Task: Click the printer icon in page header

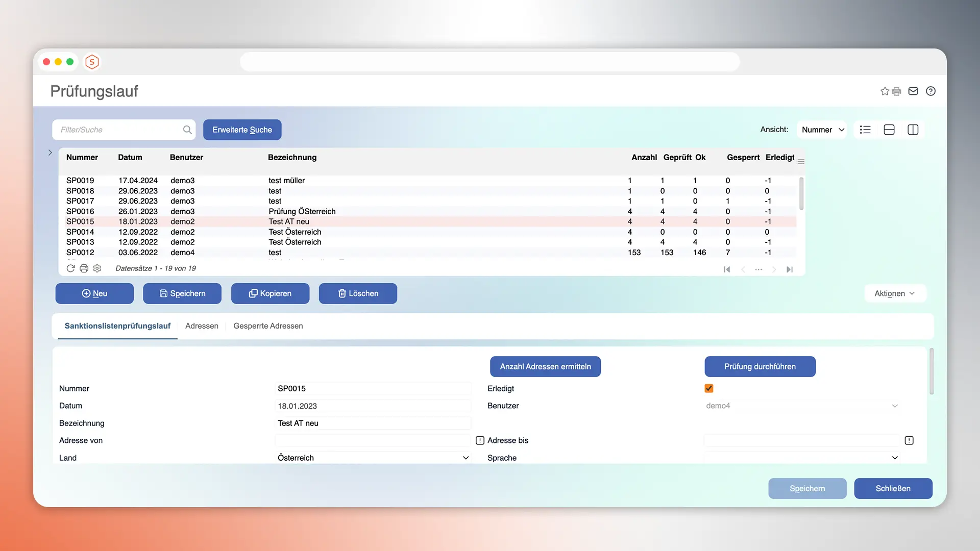Action: (x=897, y=91)
